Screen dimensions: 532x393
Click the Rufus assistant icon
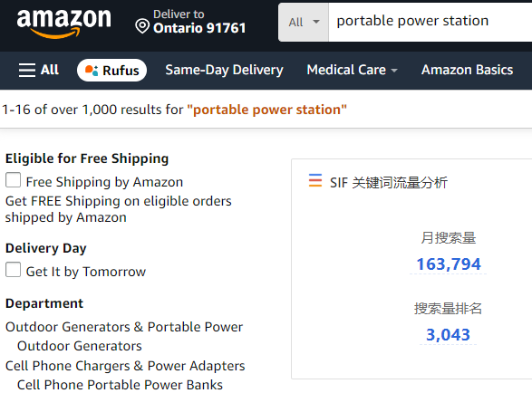tap(92, 71)
